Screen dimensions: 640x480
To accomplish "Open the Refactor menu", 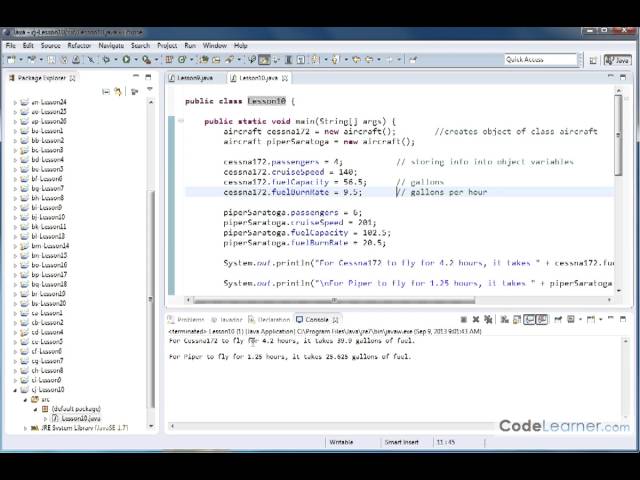I will pos(79,45).
